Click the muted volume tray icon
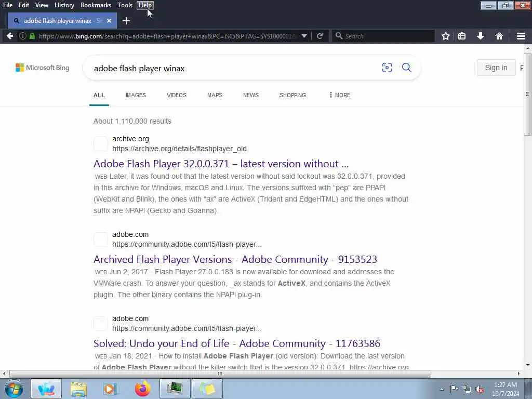The width and height of the screenshot is (532, 399). pyautogui.click(x=480, y=389)
